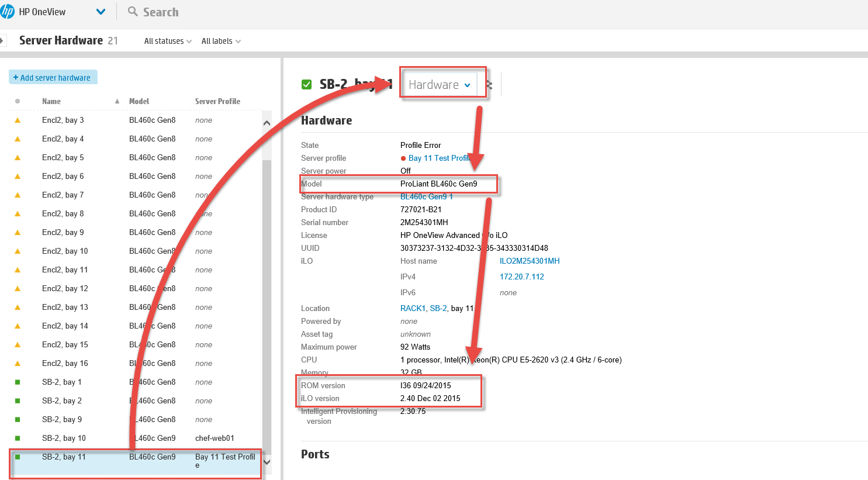Open the All statuses filter

coord(168,41)
